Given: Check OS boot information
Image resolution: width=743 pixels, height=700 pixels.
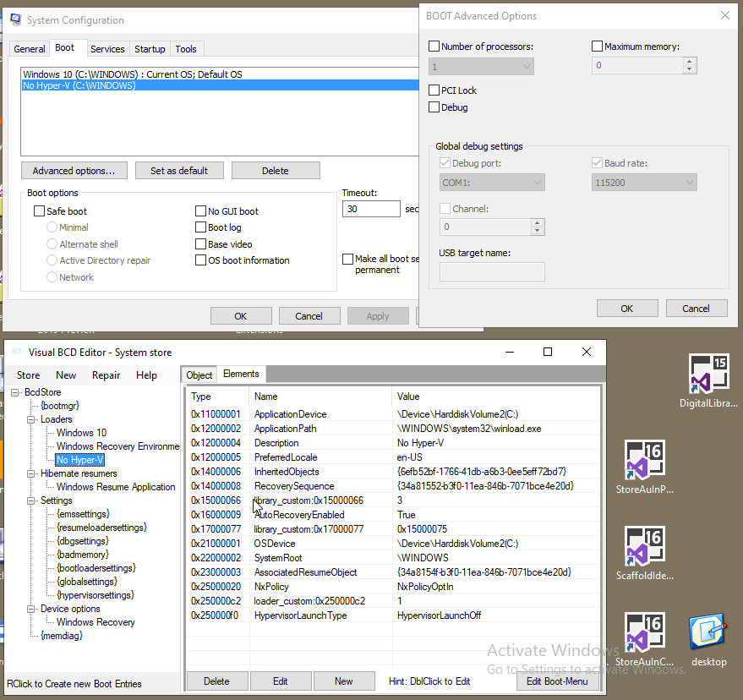Looking at the screenshot, I should click(x=201, y=260).
